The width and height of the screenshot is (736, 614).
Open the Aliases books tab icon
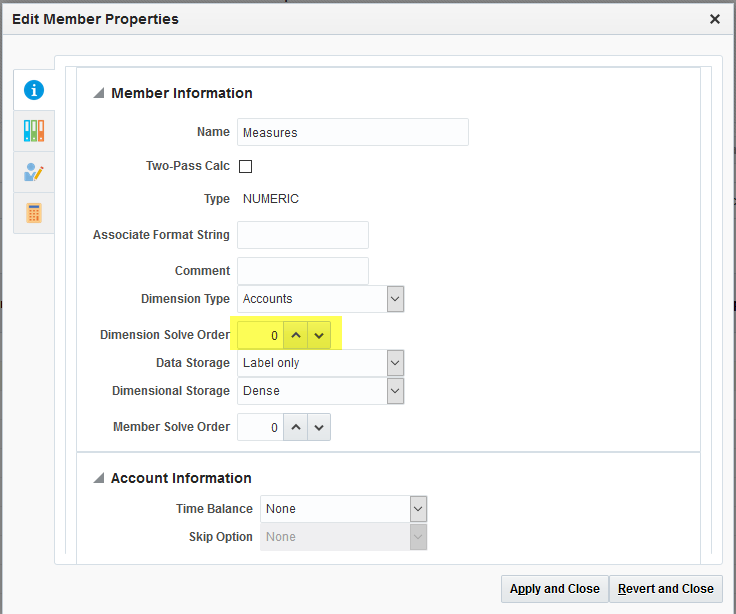34,131
